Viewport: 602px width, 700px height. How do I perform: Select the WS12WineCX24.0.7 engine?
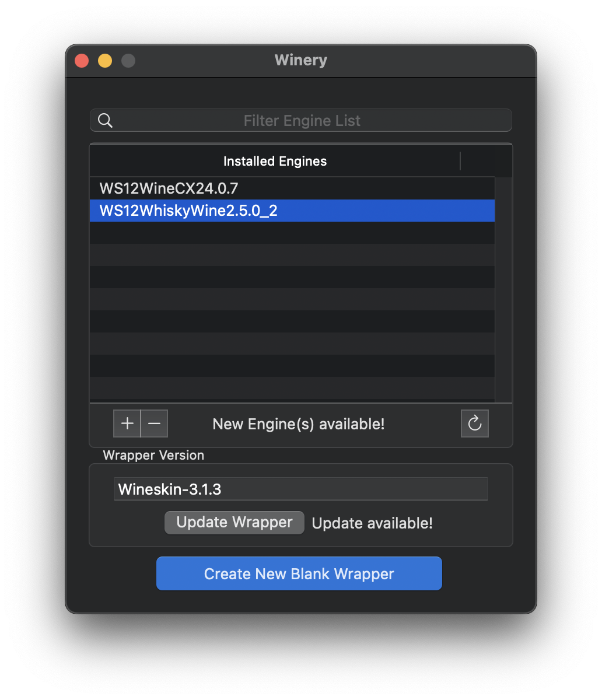click(x=169, y=188)
